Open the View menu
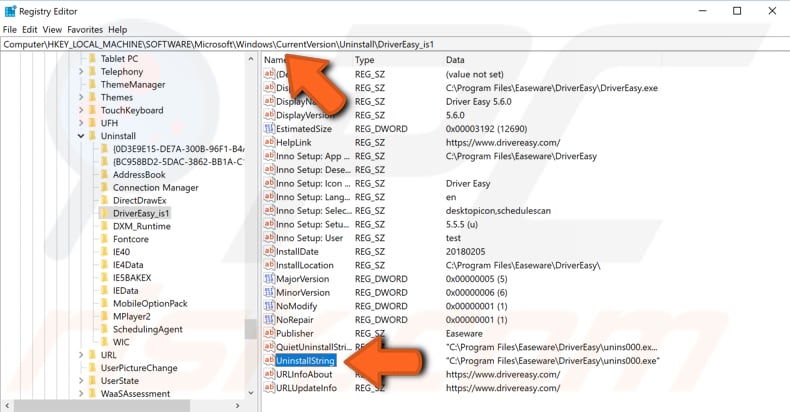The height and width of the screenshot is (412, 790). pos(52,30)
